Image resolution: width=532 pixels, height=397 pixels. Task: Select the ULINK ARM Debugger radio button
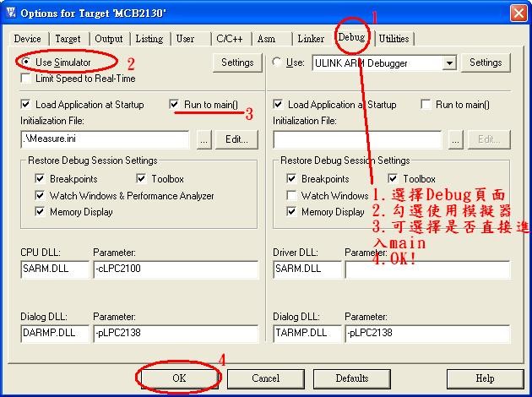pyautogui.click(x=278, y=63)
